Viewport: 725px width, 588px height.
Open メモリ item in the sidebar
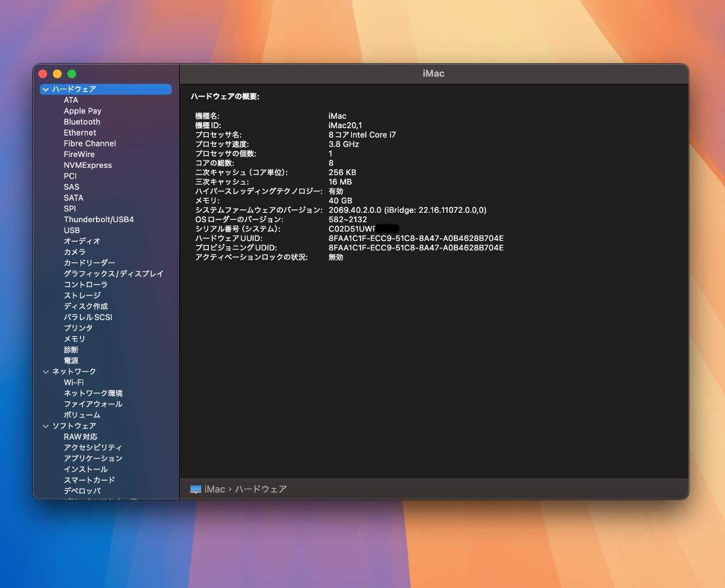(75, 339)
